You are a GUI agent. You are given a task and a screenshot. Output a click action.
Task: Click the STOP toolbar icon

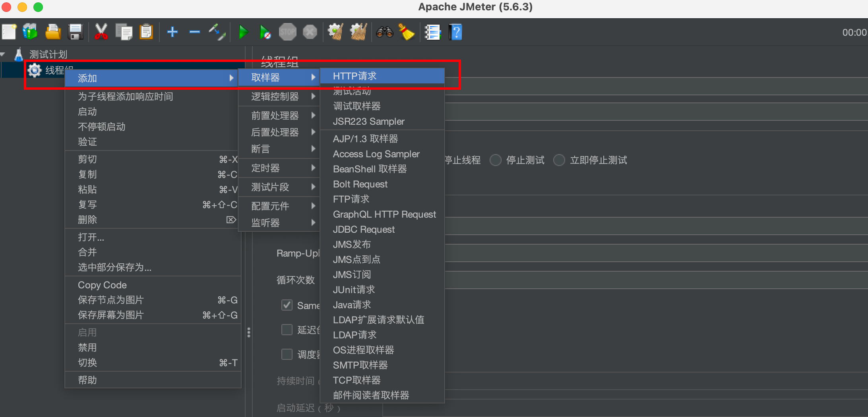point(288,32)
